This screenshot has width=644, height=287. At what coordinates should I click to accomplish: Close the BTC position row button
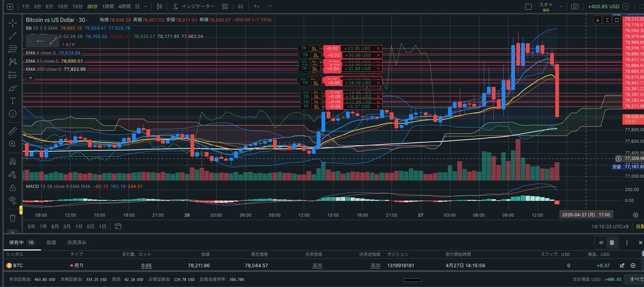tap(633, 266)
